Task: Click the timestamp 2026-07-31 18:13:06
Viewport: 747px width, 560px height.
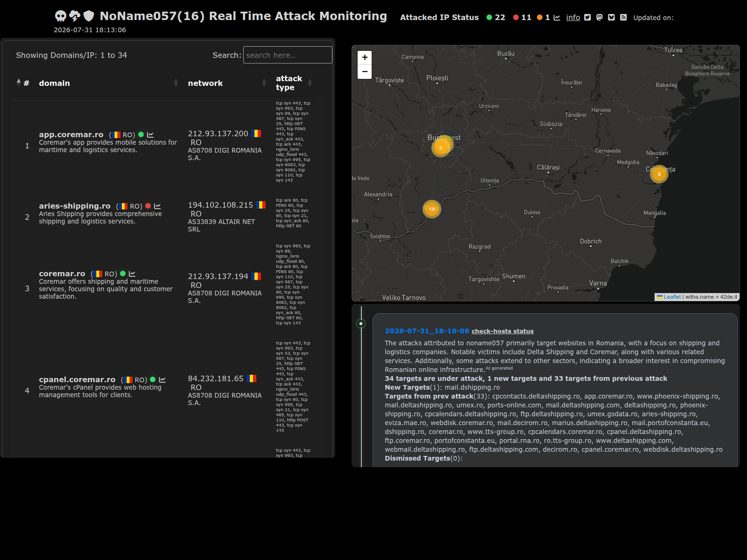Action: pos(90,30)
